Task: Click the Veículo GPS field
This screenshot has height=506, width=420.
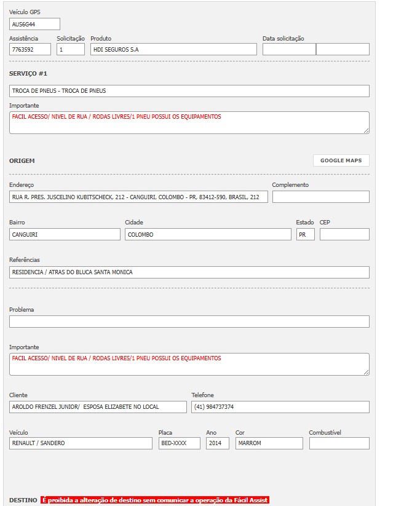Action: click(34, 24)
